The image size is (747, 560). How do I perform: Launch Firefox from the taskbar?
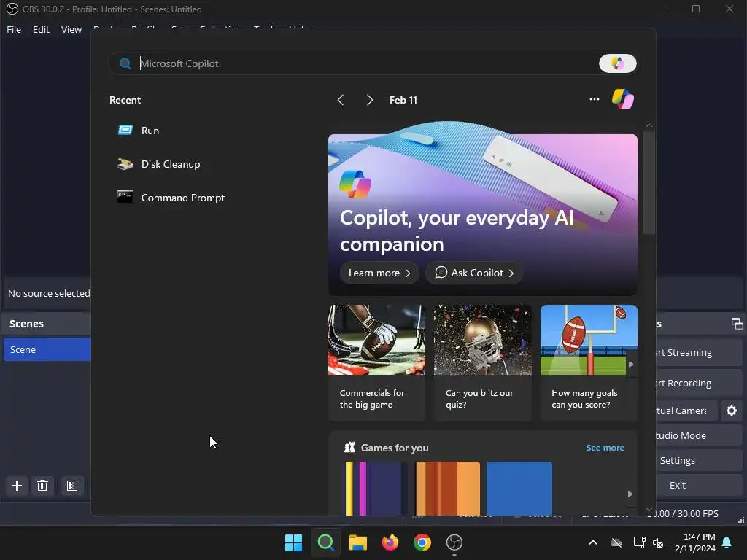click(x=390, y=542)
